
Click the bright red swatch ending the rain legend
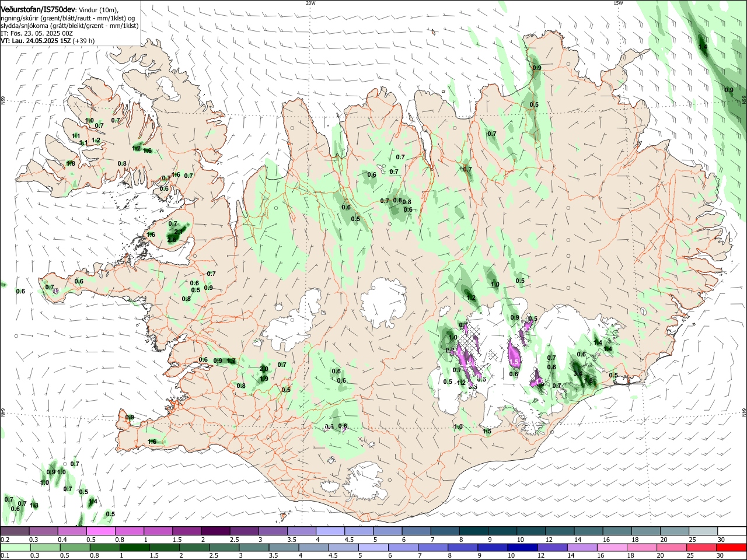731,547
